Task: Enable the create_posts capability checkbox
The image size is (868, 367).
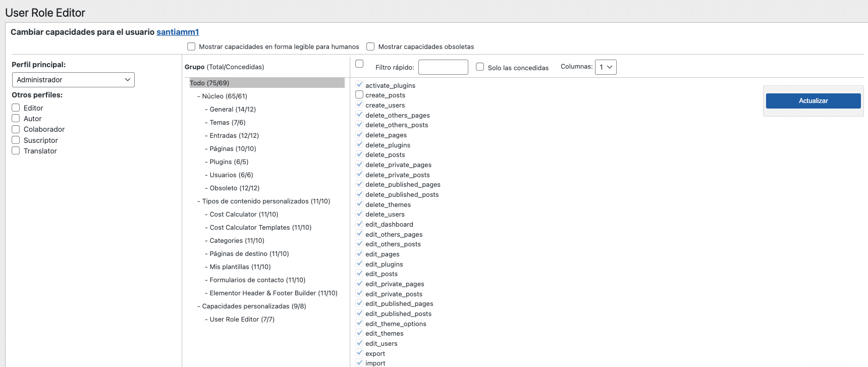Action: click(359, 95)
